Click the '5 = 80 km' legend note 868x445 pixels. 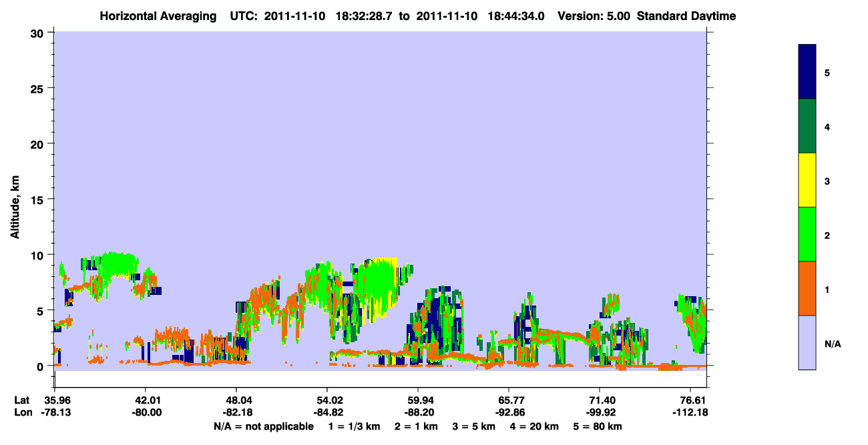598,426
